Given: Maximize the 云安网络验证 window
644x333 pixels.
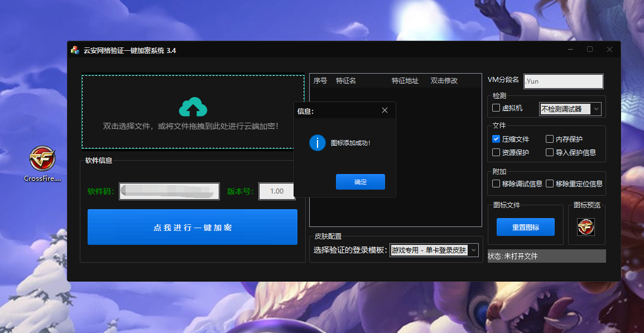Looking at the screenshot, I should click(x=590, y=49).
